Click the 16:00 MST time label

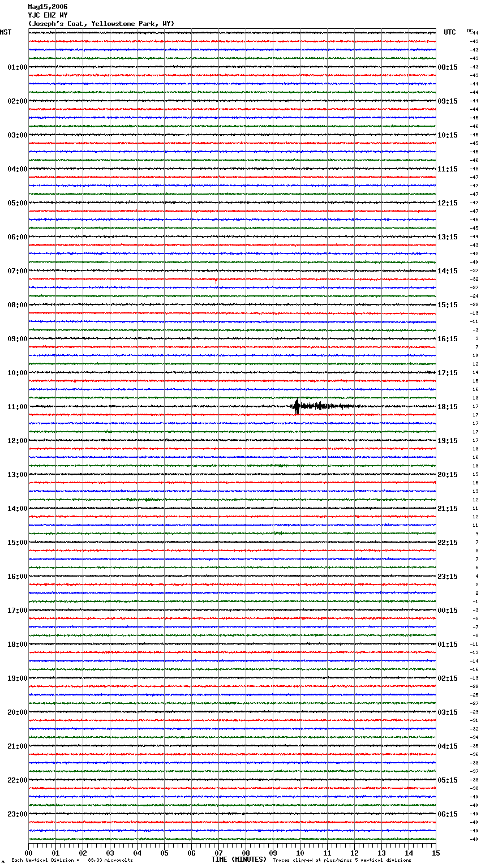[x=18, y=577]
